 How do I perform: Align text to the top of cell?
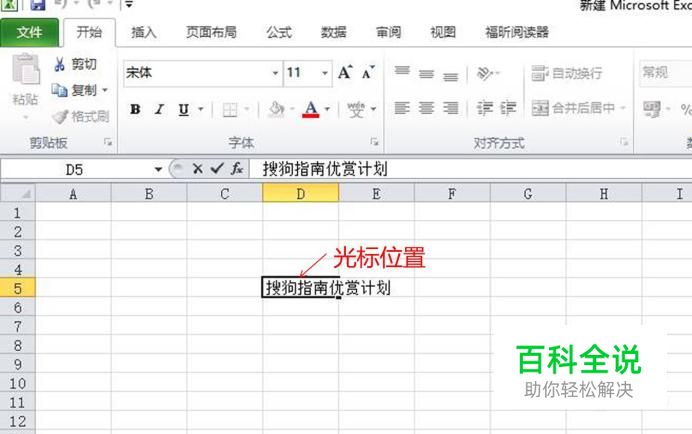pyautogui.click(x=402, y=73)
